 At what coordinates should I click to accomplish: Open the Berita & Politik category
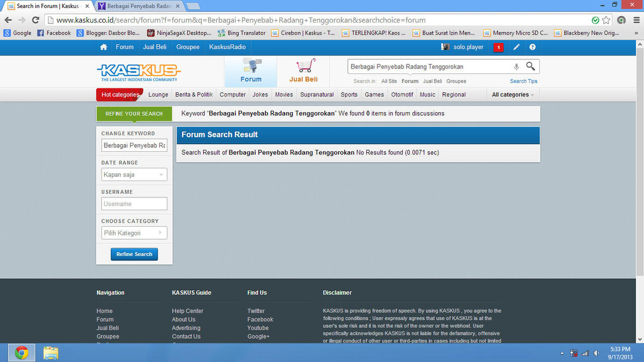coord(194,95)
